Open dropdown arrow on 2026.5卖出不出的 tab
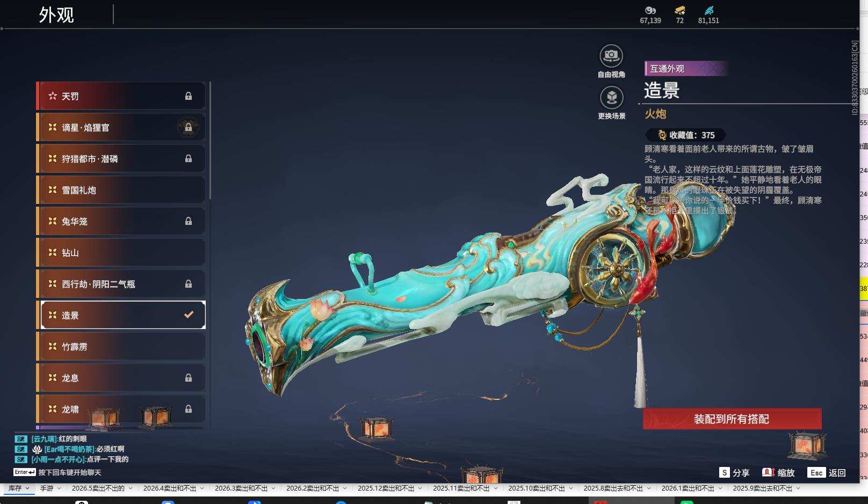 (x=131, y=488)
